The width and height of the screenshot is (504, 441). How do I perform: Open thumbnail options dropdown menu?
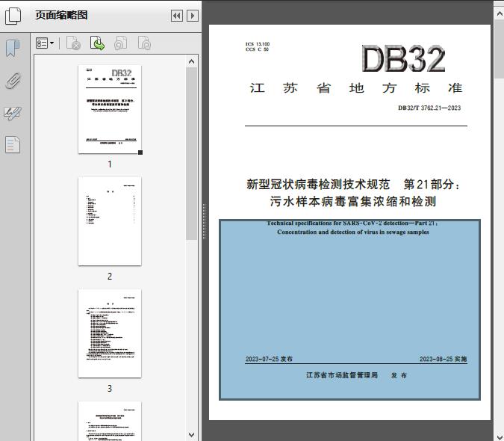[x=45, y=43]
